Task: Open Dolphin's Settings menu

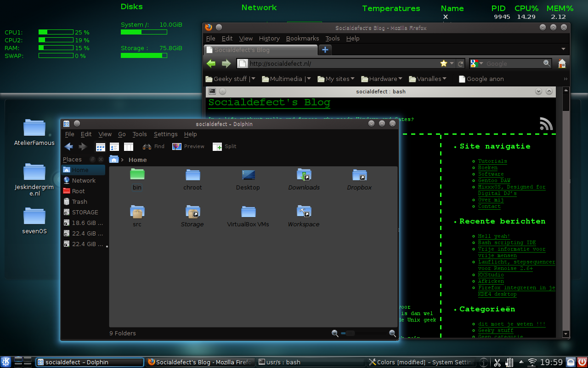Action: coord(165,134)
